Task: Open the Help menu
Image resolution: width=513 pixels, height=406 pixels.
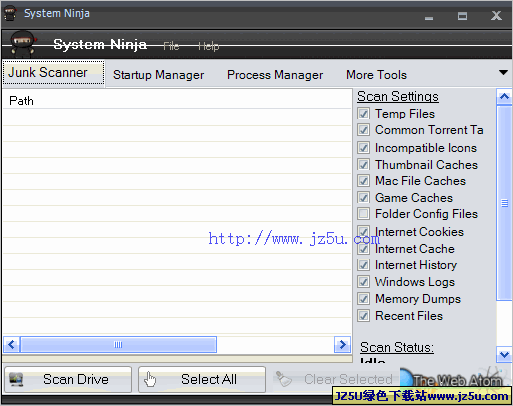Action: coord(208,46)
